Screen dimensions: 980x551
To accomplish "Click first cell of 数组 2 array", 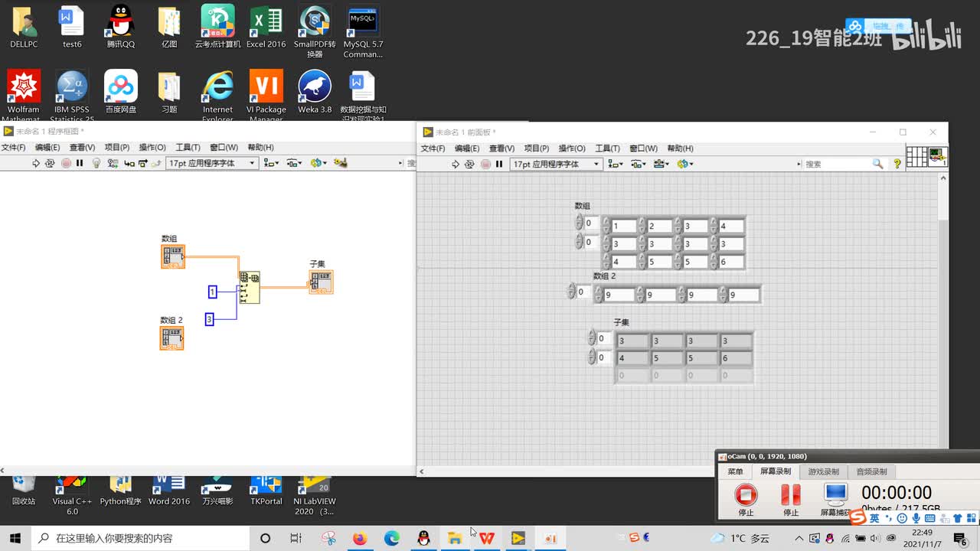I will pyautogui.click(x=619, y=295).
